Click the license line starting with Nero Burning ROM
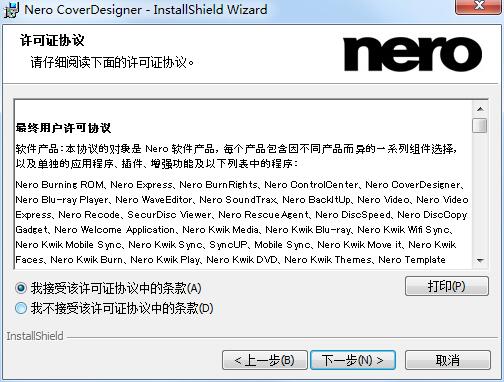 click(x=239, y=185)
